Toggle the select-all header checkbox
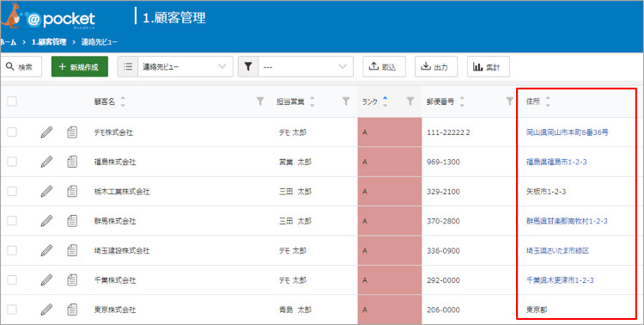 click(x=12, y=101)
